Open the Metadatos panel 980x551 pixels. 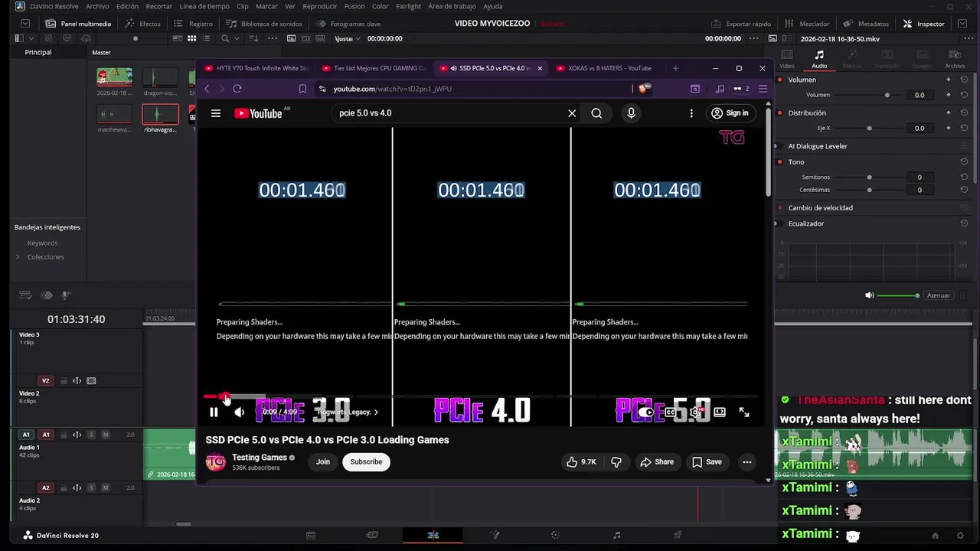(x=866, y=24)
